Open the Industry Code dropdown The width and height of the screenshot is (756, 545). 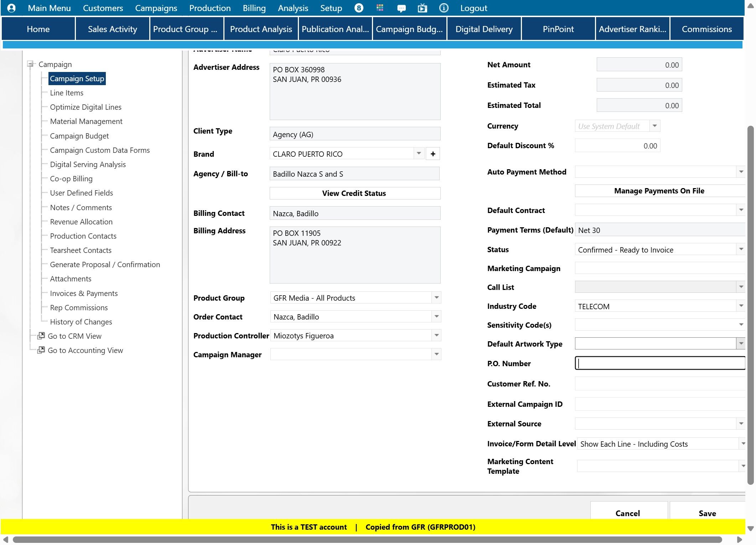741,306
